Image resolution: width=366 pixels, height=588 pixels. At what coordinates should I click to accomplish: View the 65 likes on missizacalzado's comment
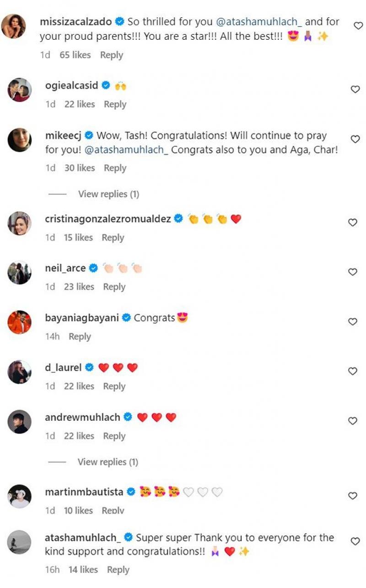click(x=75, y=55)
